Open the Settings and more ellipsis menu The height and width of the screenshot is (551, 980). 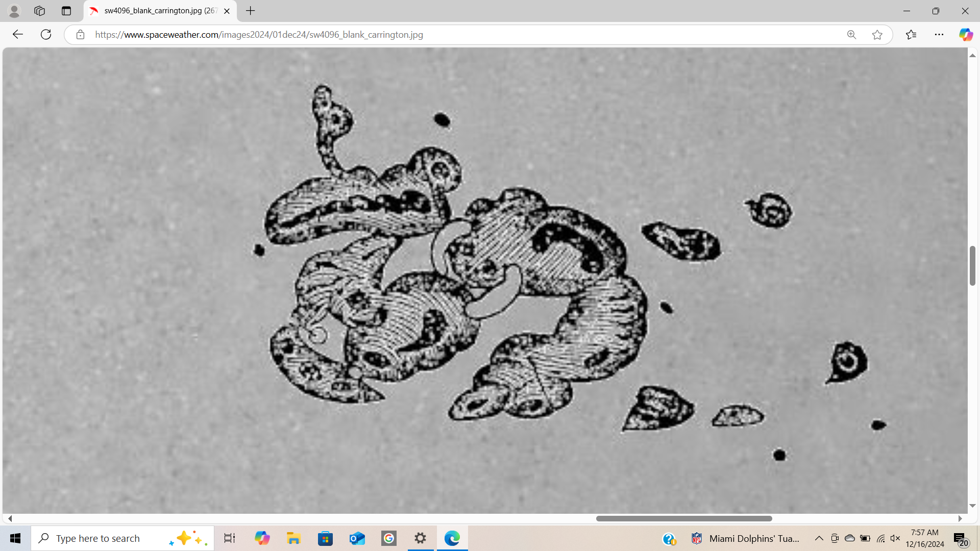tap(939, 35)
